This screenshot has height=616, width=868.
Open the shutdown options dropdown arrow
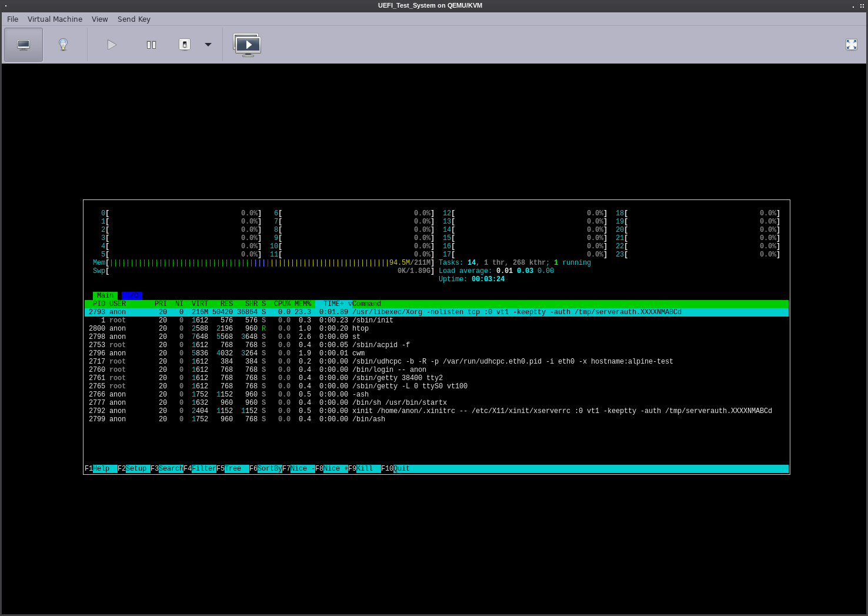coord(208,45)
